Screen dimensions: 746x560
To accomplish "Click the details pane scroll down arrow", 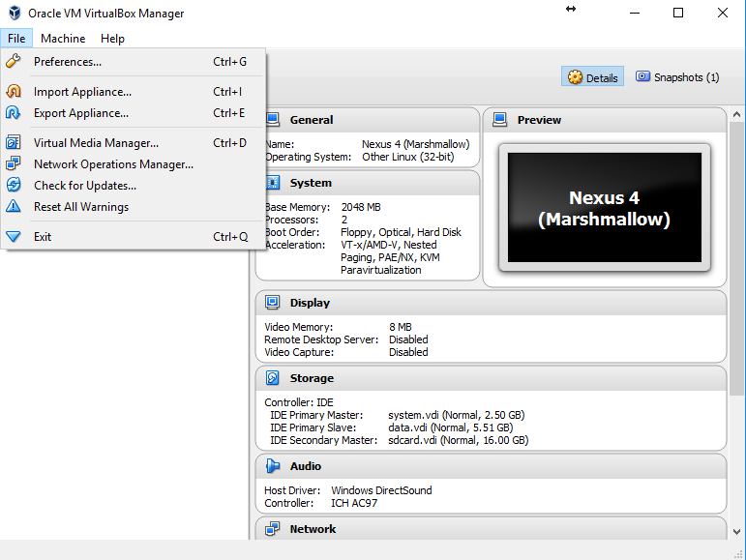I will 736,532.
